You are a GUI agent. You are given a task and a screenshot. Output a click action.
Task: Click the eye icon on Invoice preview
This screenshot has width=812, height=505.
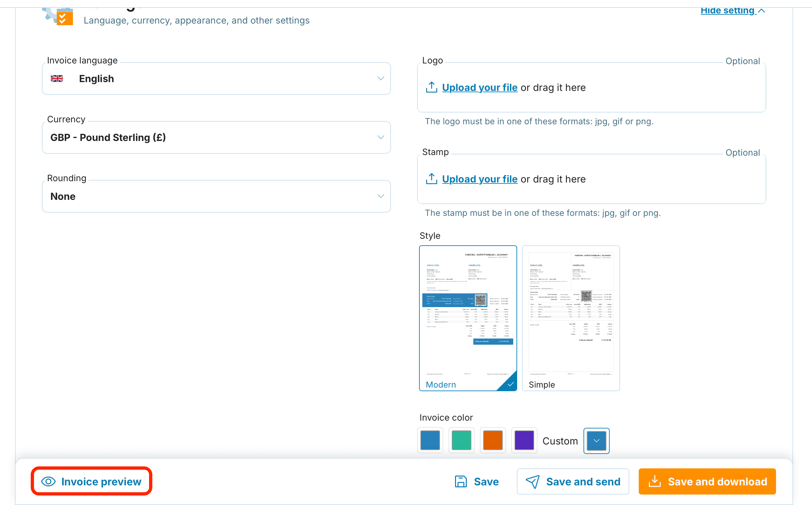tap(48, 482)
